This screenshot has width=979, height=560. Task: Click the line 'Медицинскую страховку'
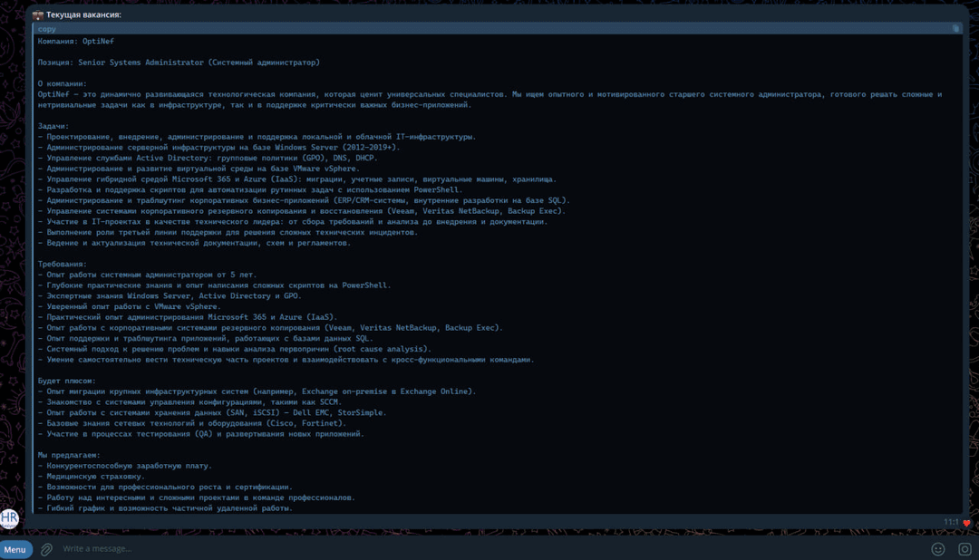[92, 477]
